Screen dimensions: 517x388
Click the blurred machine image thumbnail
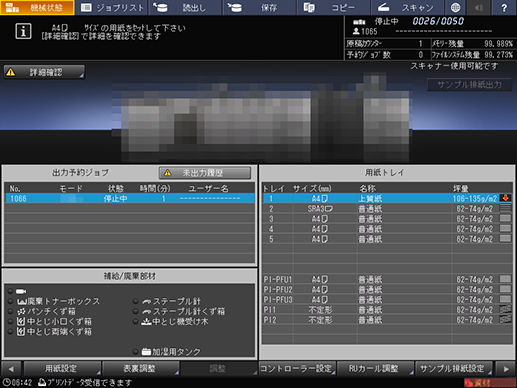click(262, 118)
